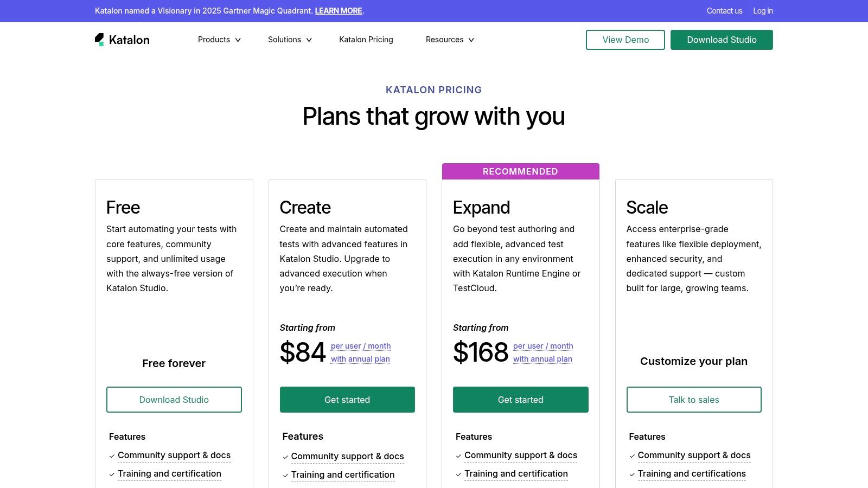Click Training and certification in Create plan
This screenshot has height=488, width=868.
(342, 475)
